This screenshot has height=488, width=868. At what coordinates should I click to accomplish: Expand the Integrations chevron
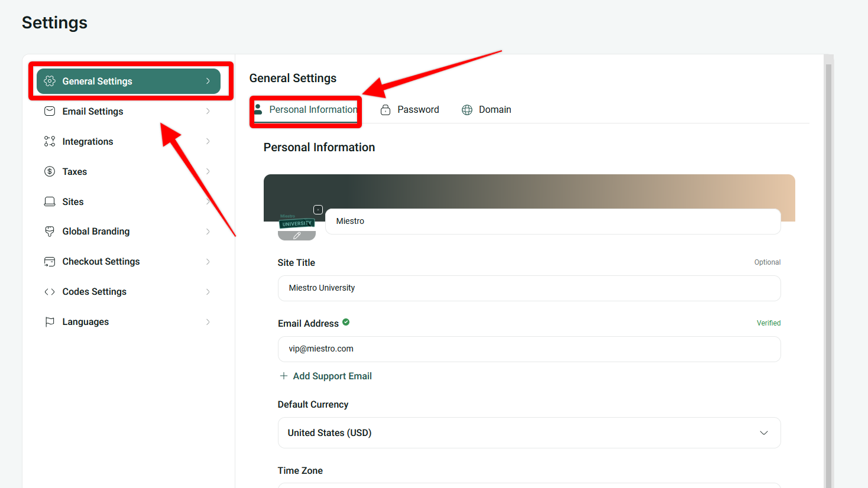click(x=208, y=141)
